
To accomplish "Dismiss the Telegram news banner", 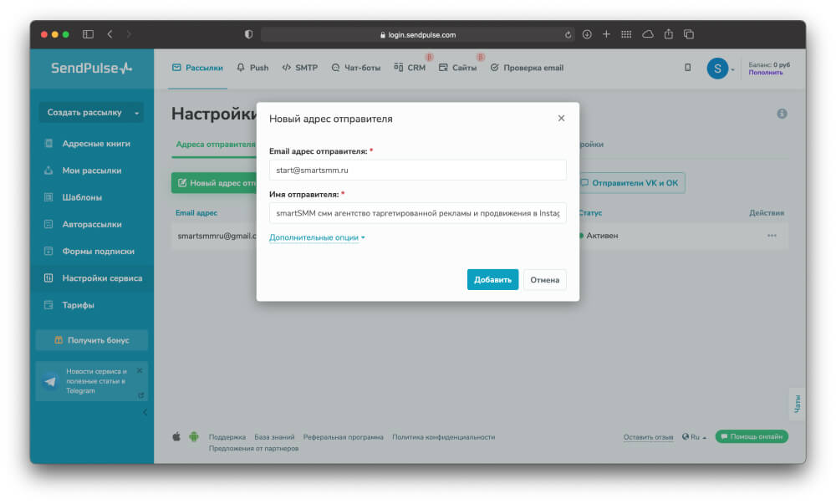I will [140, 371].
